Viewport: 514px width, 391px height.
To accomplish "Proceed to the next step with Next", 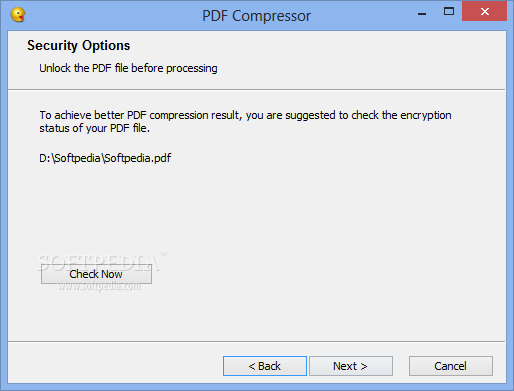I will click(x=351, y=366).
